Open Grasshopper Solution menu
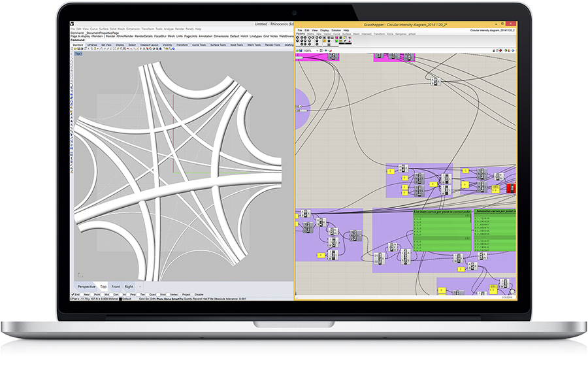The height and width of the screenshot is (366, 588). [336, 30]
